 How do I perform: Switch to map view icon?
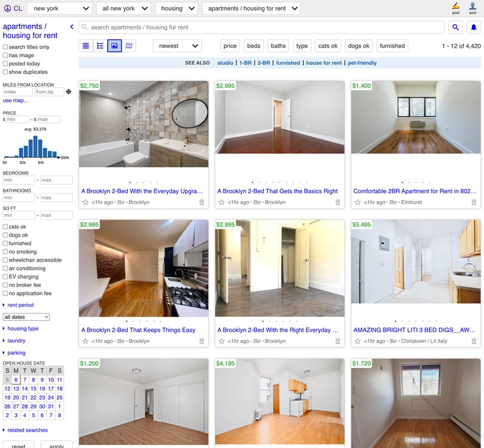129,46
